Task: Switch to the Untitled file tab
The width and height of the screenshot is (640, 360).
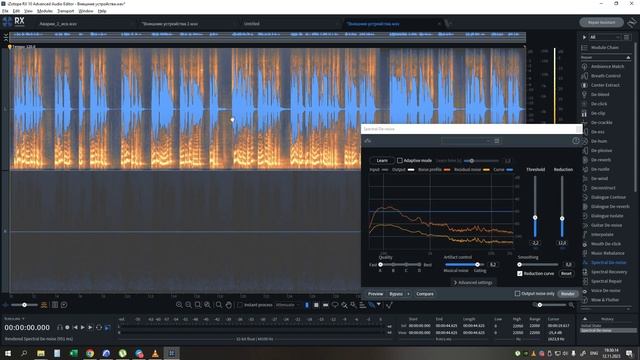Action: (x=251, y=24)
